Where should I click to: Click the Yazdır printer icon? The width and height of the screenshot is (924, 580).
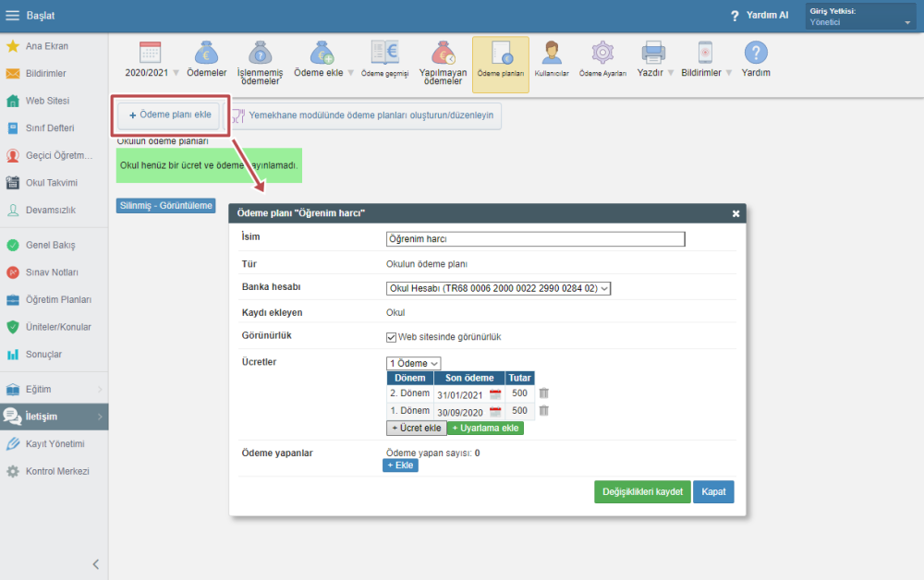[x=653, y=53]
